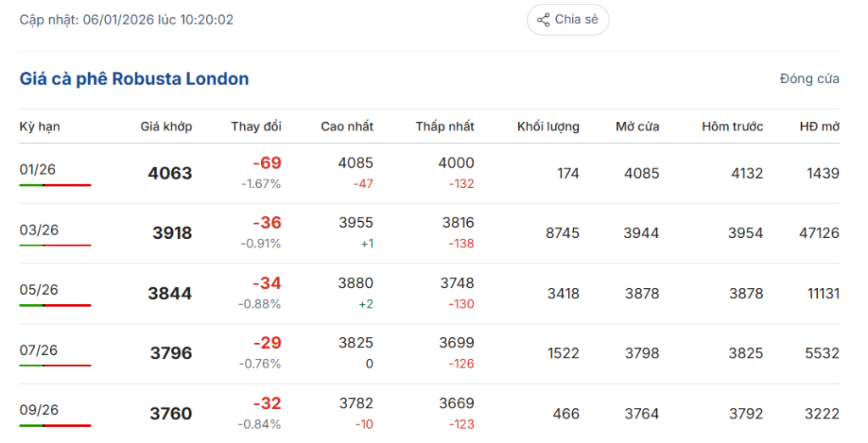
Task: Select the 01/26 contract term
Action: (x=38, y=169)
